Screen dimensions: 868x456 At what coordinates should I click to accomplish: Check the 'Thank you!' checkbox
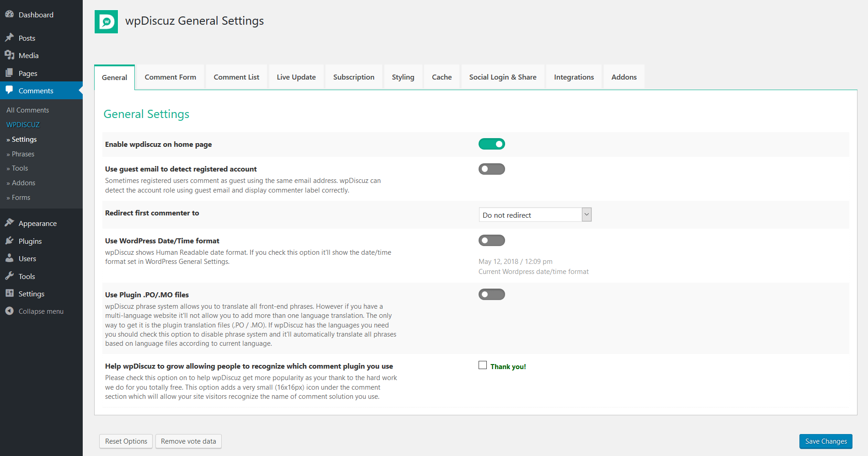[x=483, y=365]
